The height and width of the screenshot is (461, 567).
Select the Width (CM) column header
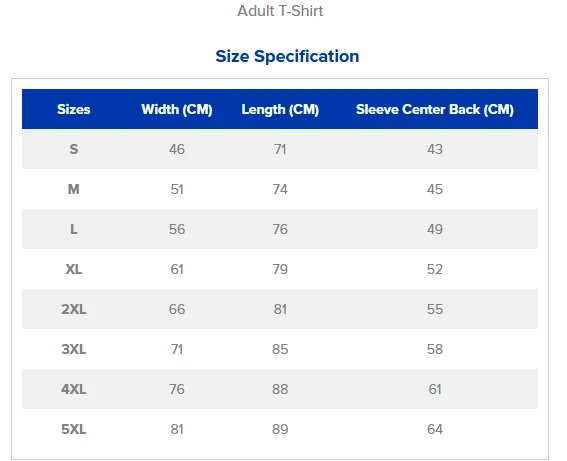point(177,109)
